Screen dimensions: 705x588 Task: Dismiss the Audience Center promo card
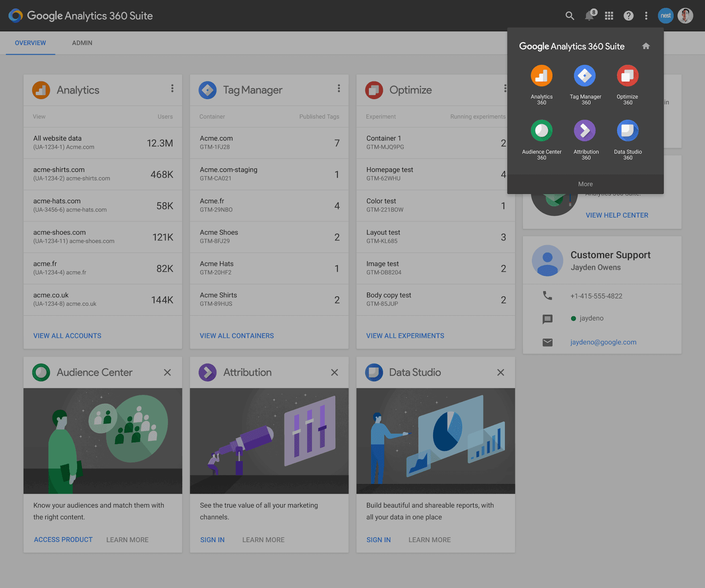(x=167, y=372)
